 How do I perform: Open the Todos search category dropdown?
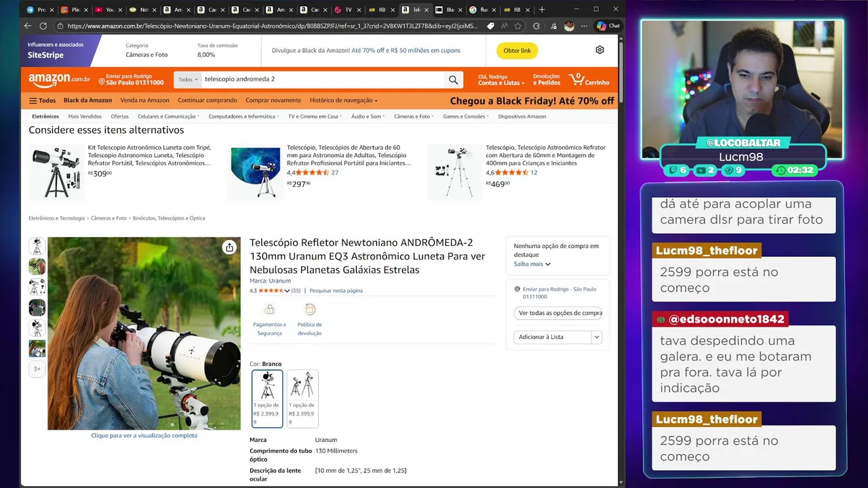coord(188,79)
